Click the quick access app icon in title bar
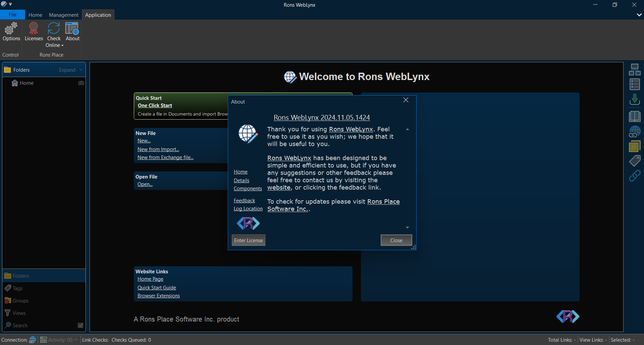The height and width of the screenshot is (345, 644). [x=4, y=4]
